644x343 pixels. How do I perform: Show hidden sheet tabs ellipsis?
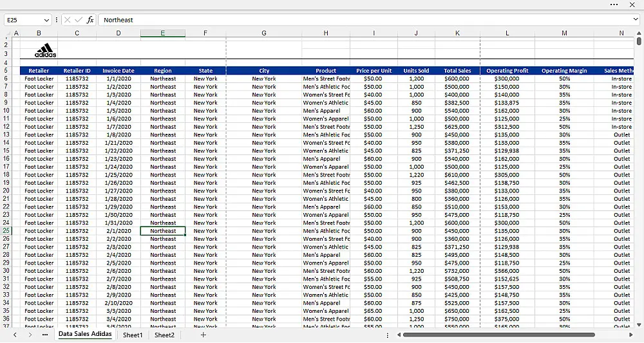pos(45,335)
